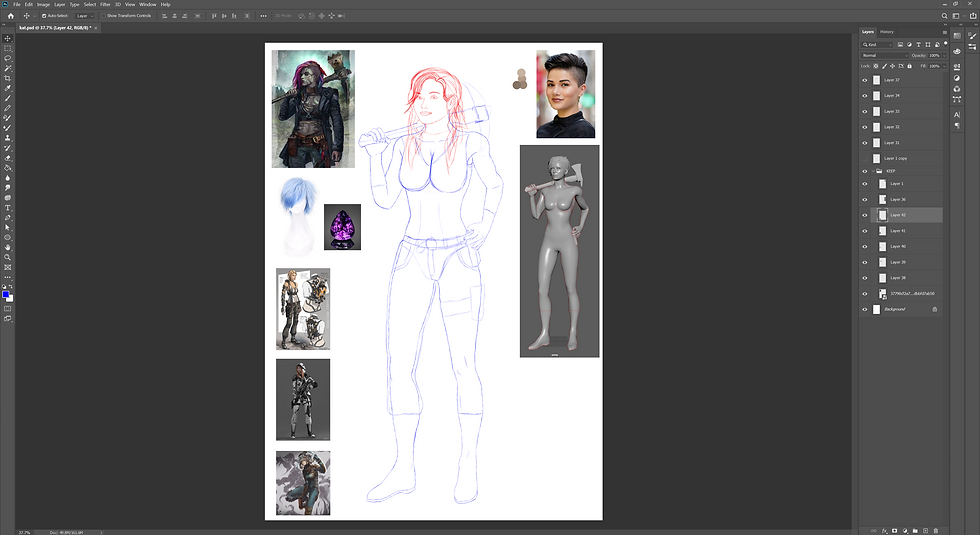Click the Opacity 100% field

click(x=935, y=56)
